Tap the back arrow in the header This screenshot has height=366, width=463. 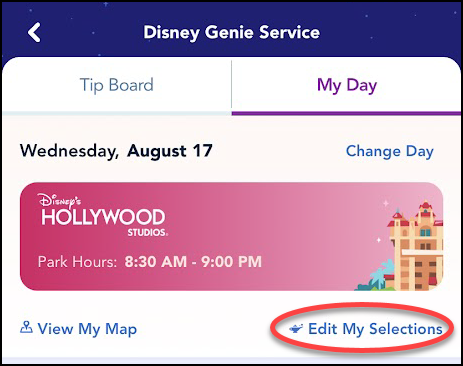click(34, 32)
